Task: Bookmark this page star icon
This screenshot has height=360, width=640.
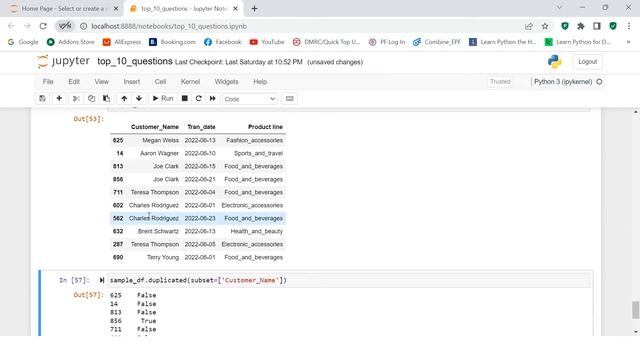Action: 545,26
